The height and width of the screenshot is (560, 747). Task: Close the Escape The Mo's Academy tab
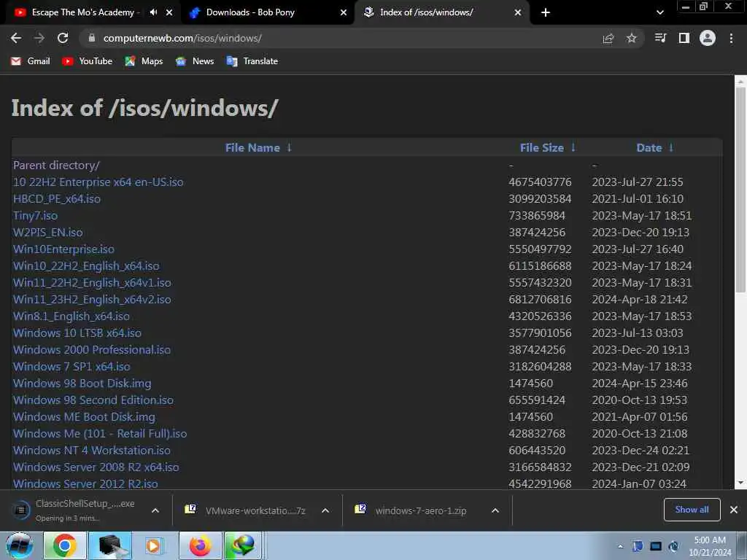169,12
